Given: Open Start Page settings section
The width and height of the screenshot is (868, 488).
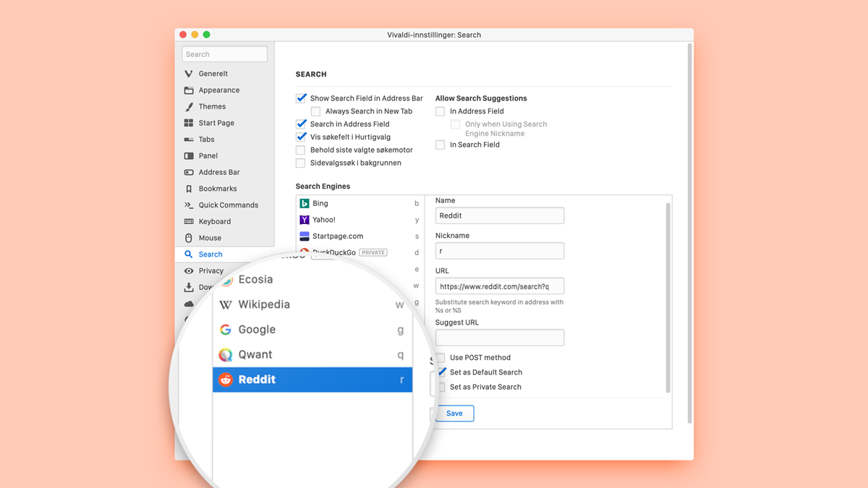Looking at the screenshot, I should pyautogui.click(x=216, y=123).
